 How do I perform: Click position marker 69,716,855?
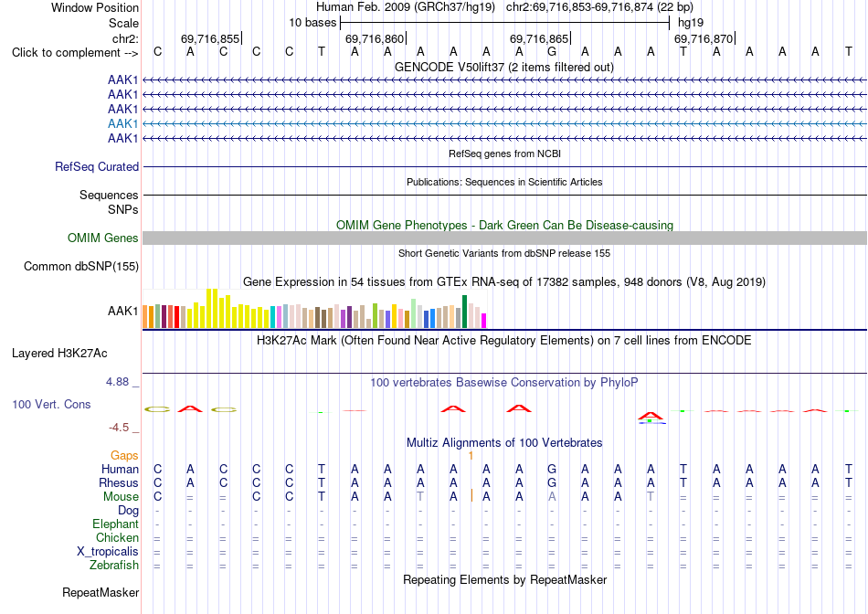point(210,38)
